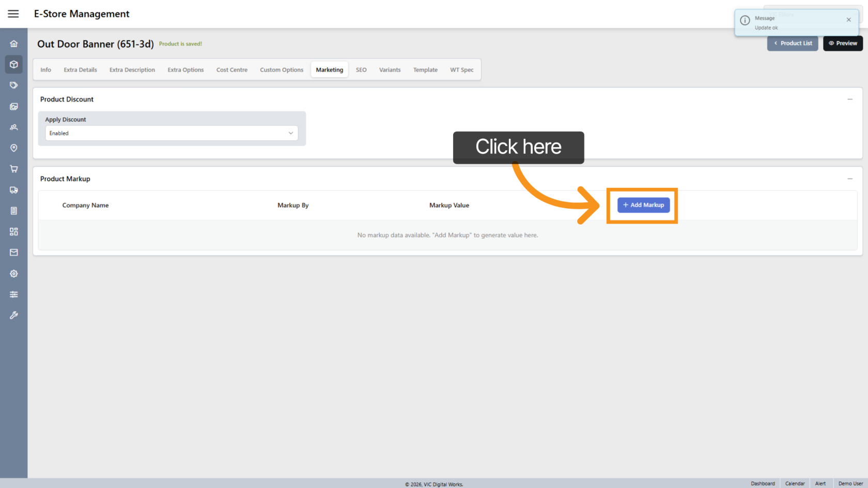Open the delivery truck sidebar icon
The height and width of the screenshot is (488, 868).
[x=14, y=190]
